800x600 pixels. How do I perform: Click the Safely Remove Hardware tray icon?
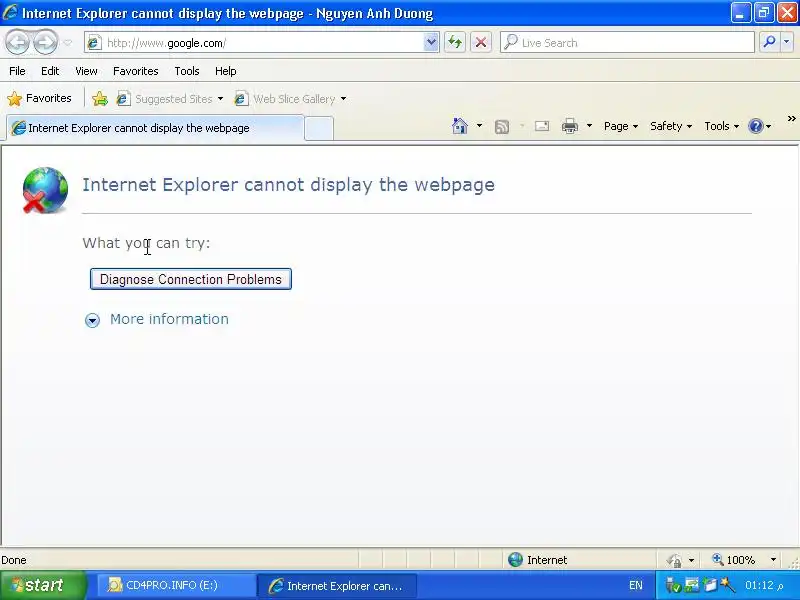pos(673,586)
